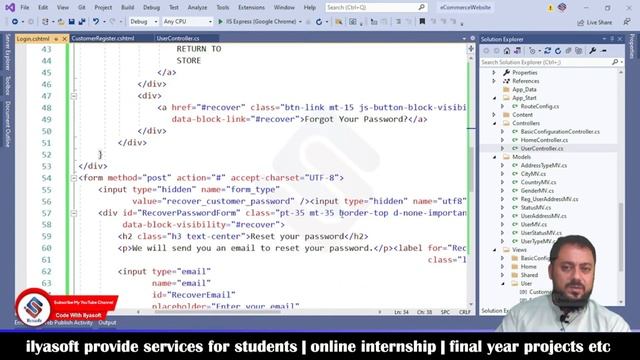The image size is (640, 360).
Task: Click the Bookmark toolbar icon
Action: 422,22
